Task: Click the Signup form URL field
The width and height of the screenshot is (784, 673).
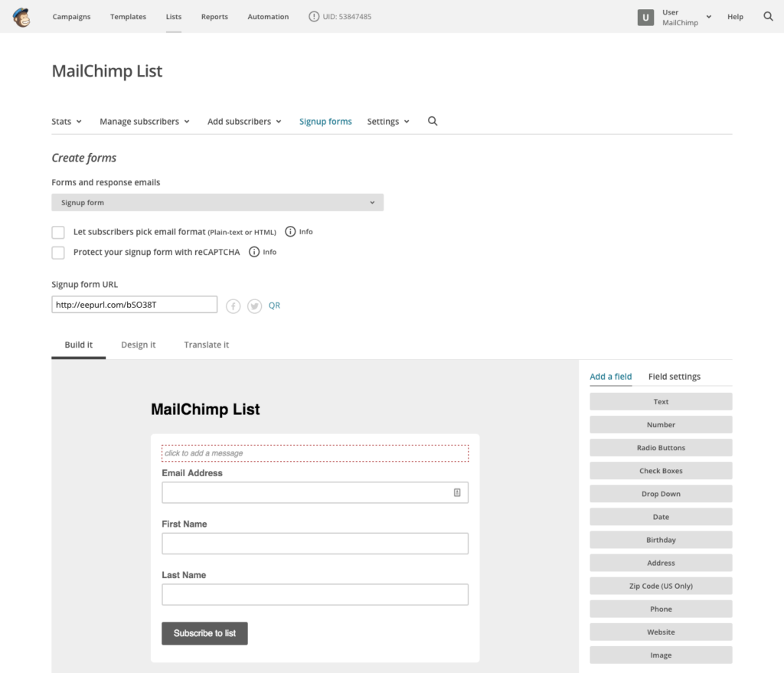Action: coord(135,305)
